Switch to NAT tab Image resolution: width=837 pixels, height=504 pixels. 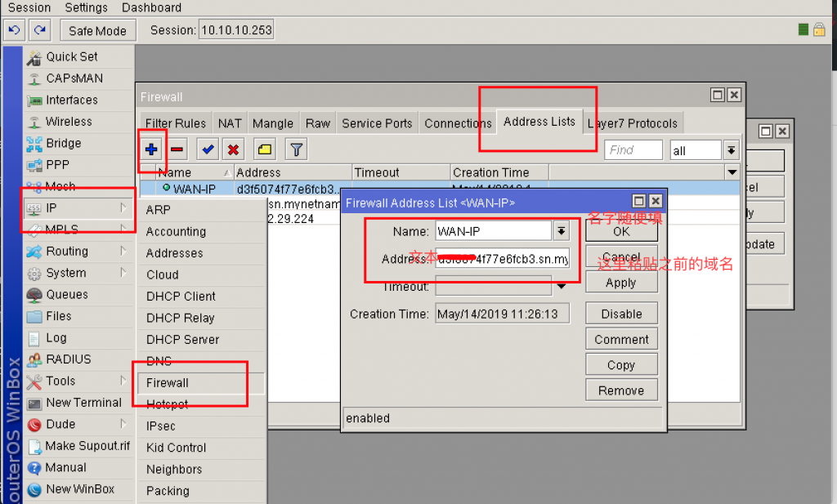(230, 123)
